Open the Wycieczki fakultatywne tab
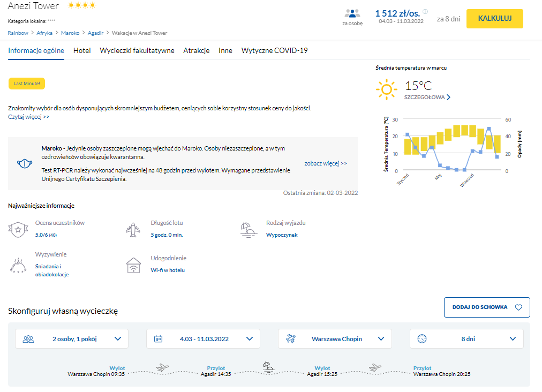This screenshot has width=542, height=392. pos(137,51)
